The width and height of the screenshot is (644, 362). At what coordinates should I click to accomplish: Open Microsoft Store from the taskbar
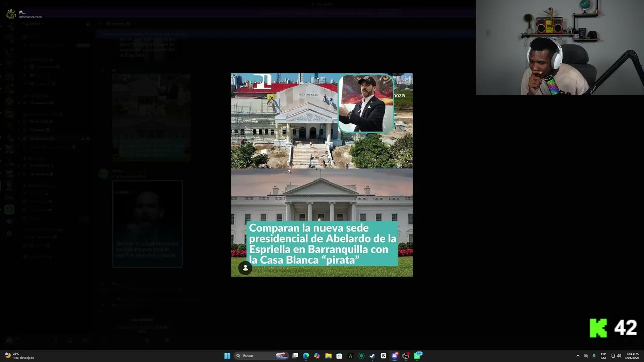pyautogui.click(x=339, y=356)
